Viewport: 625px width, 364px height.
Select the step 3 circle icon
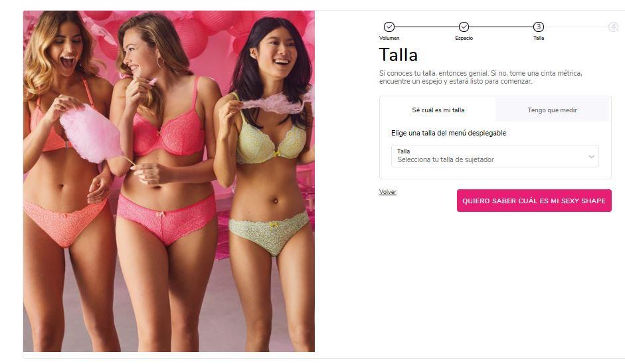click(x=539, y=27)
